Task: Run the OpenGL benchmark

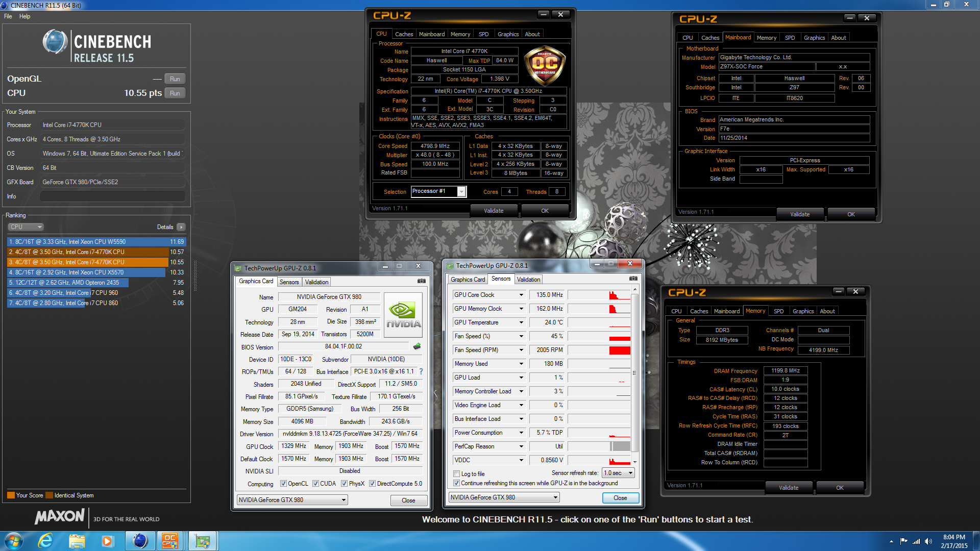Action: tap(175, 79)
